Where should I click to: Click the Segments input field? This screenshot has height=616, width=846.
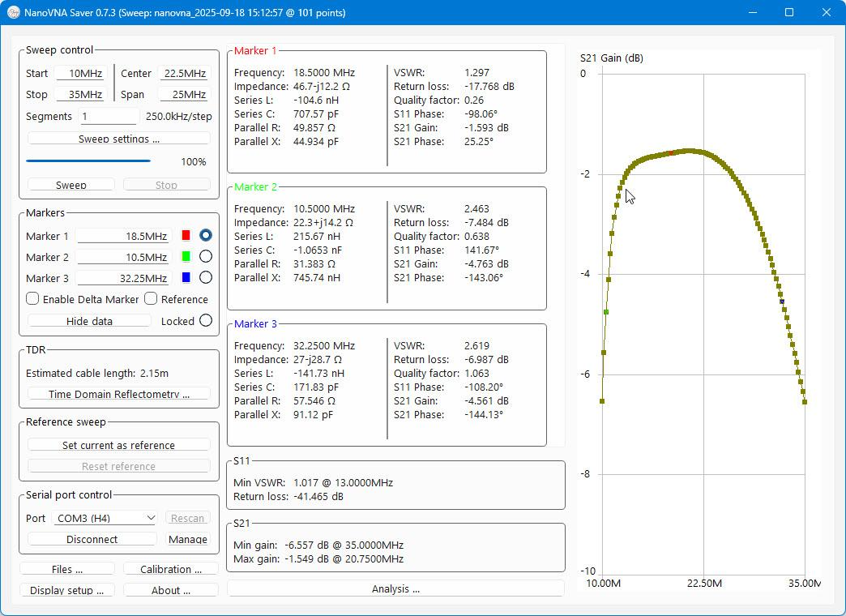coord(109,116)
